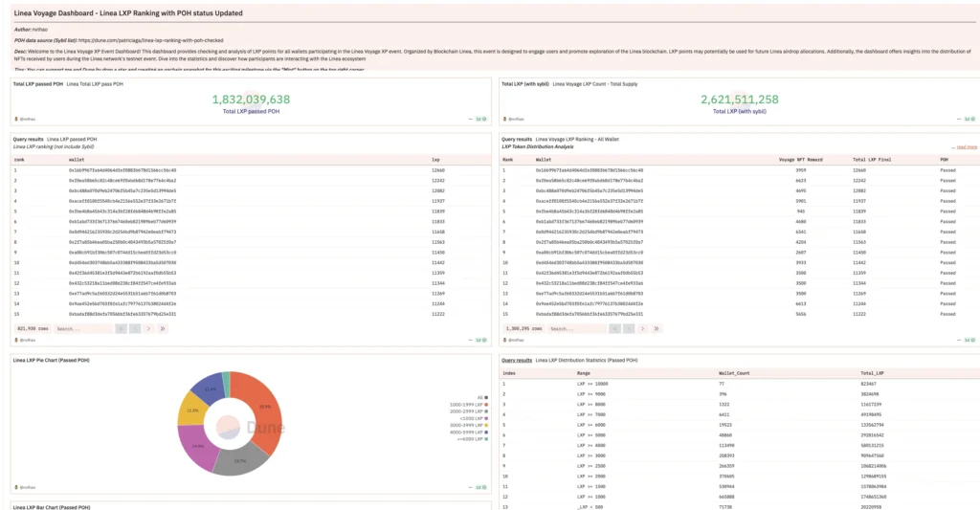
Task: Click '1,300,295 rows' count label
Action: click(523, 329)
